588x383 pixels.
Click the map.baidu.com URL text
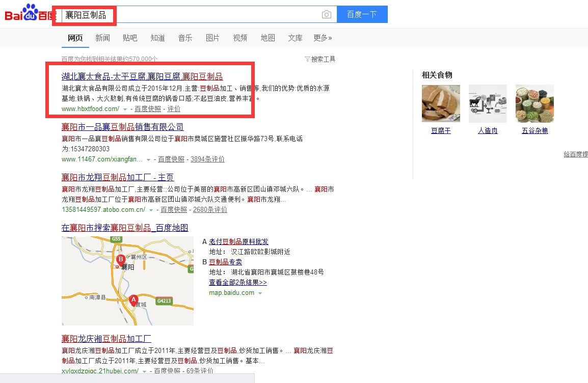[x=232, y=293]
